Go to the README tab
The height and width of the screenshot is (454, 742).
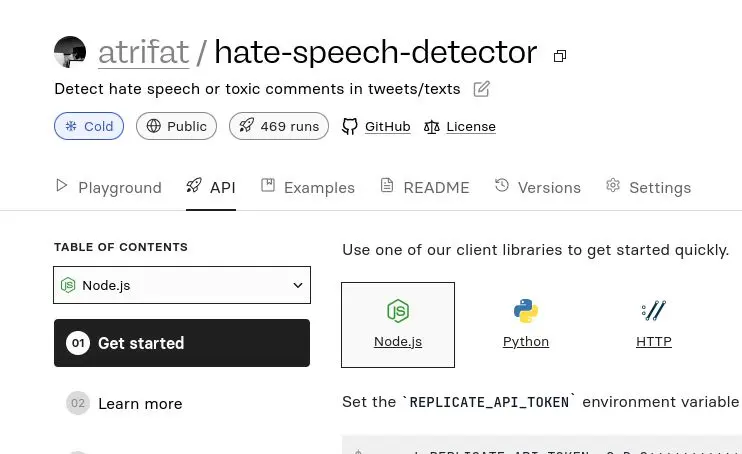[x=425, y=187]
